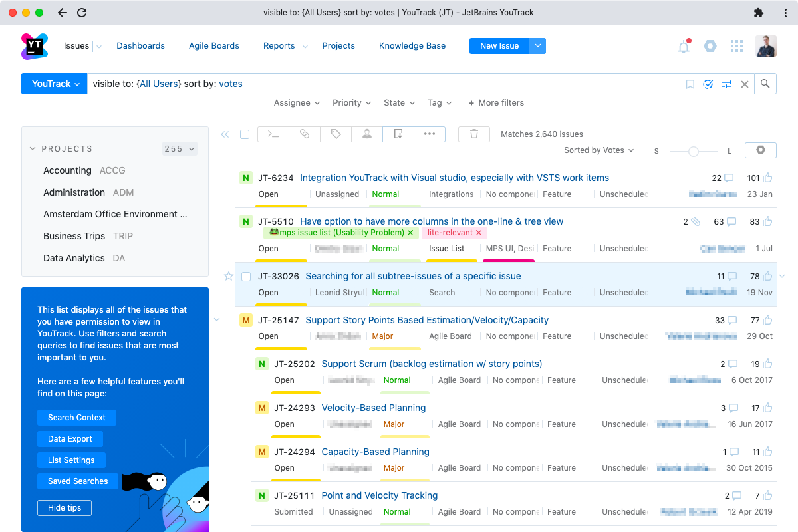Open the Assignee filter dropdown
The image size is (798, 532).
[x=297, y=103]
